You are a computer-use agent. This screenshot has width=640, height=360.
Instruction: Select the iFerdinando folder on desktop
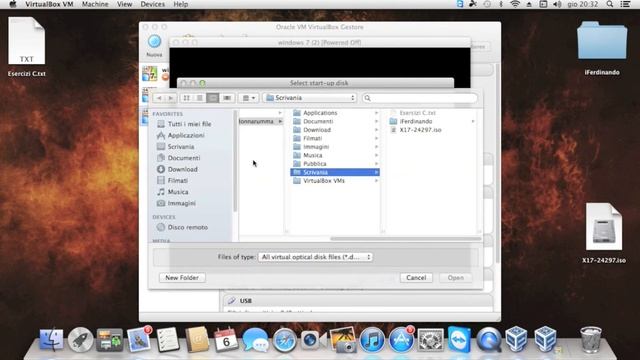pos(602,48)
